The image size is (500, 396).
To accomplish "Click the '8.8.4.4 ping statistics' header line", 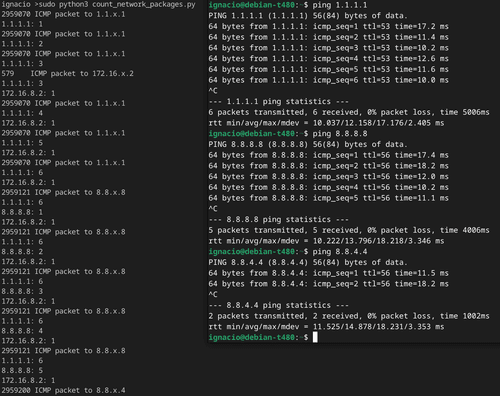I will tap(278, 305).
